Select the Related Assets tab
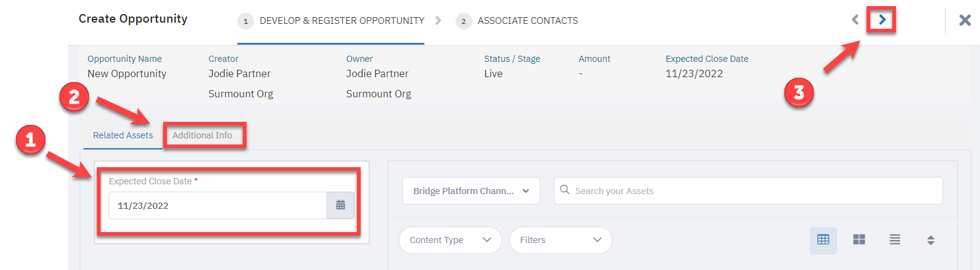The height and width of the screenshot is (270, 980). pos(123,135)
